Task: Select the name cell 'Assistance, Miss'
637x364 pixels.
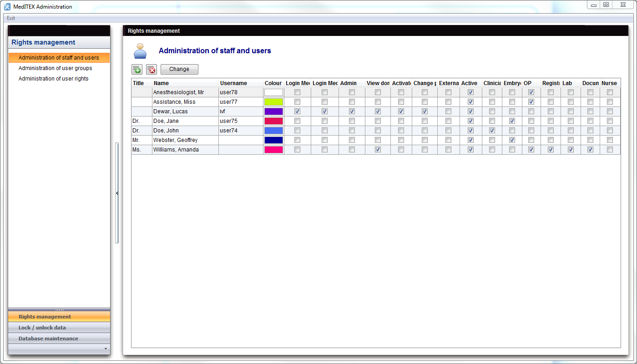Action: coord(185,102)
